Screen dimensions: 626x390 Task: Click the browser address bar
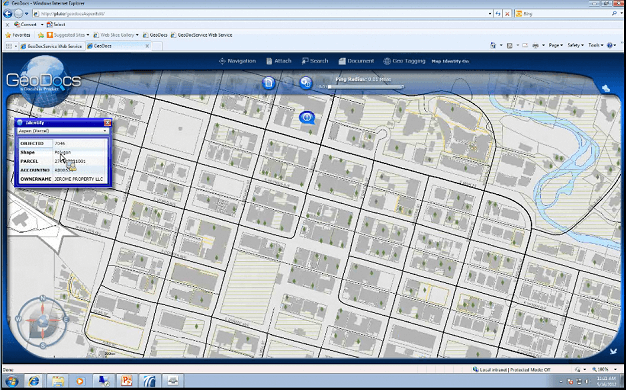pyautogui.click(x=262, y=14)
